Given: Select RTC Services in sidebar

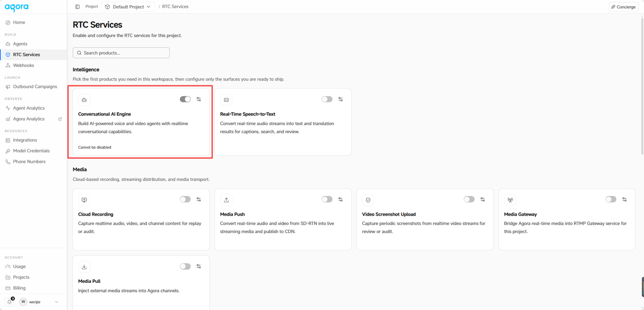Looking at the screenshot, I should click(x=33, y=55).
